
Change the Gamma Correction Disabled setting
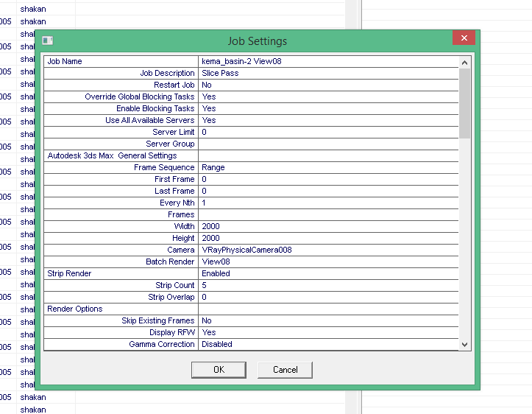point(328,344)
